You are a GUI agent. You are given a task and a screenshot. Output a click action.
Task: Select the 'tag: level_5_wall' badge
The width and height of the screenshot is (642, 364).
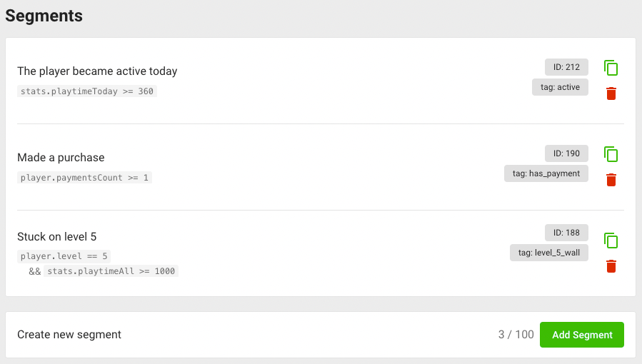pyautogui.click(x=549, y=253)
